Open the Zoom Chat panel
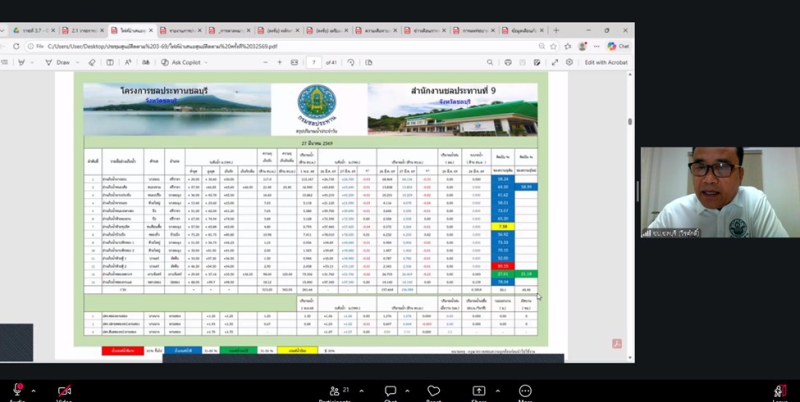Viewport: 800px width, 402px height. tap(391, 390)
